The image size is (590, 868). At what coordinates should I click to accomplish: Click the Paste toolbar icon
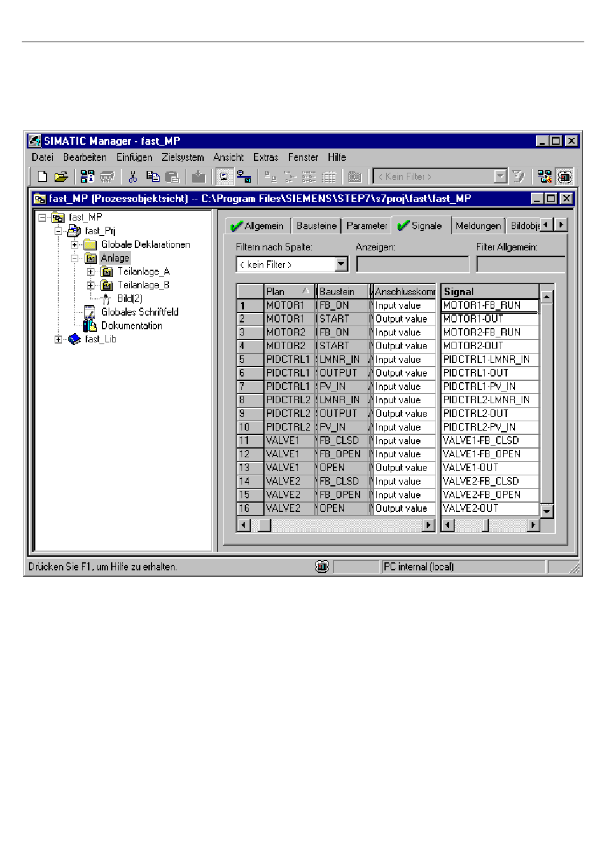(173, 177)
